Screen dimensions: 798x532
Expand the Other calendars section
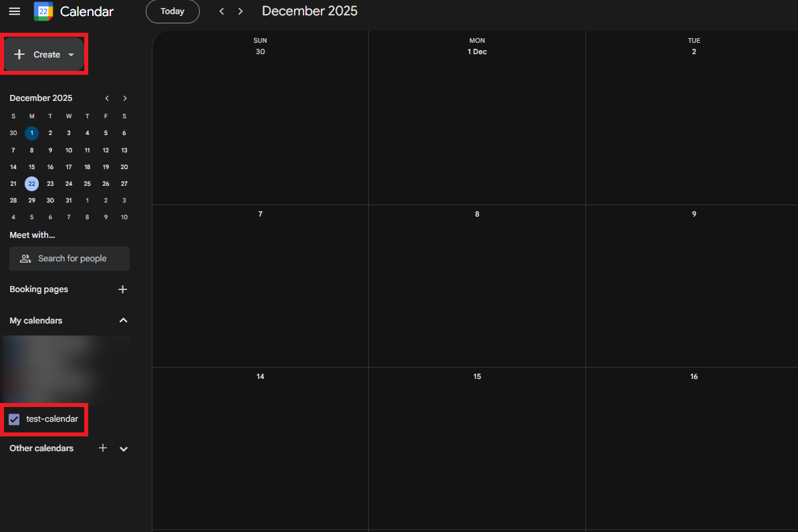(x=123, y=448)
